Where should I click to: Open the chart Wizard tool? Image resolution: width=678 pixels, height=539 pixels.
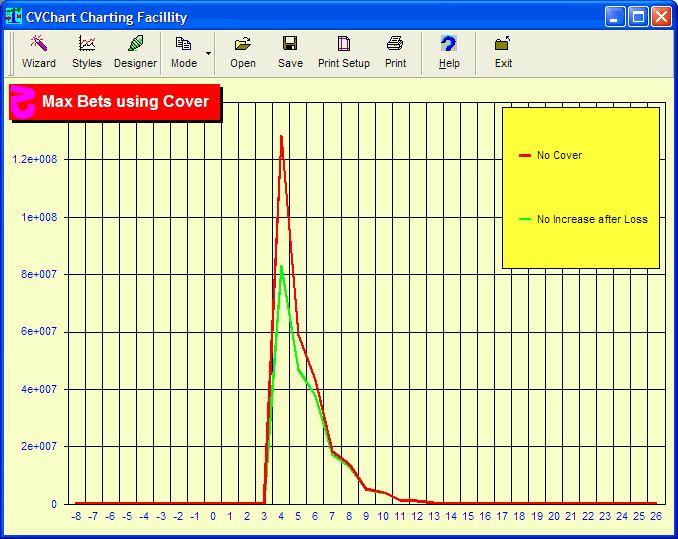(39, 51)
